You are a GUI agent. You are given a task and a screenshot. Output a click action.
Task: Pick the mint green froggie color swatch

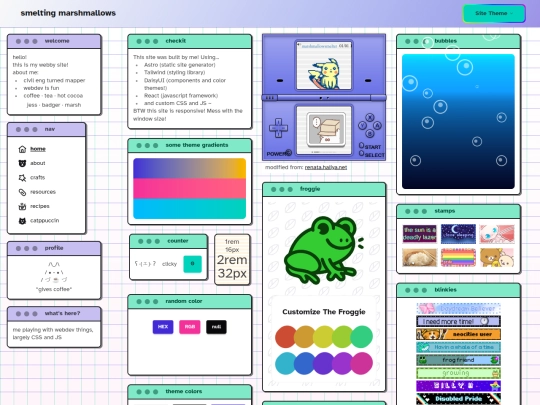(362, 336)
